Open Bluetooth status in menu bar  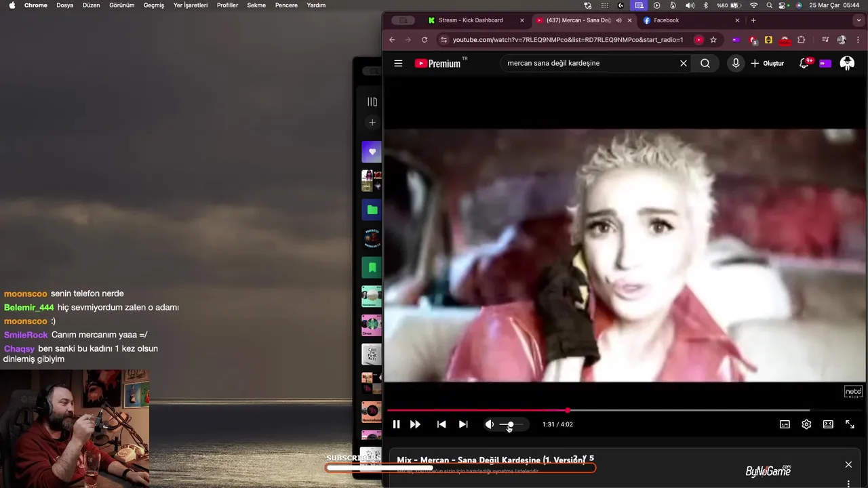point(705,5)
